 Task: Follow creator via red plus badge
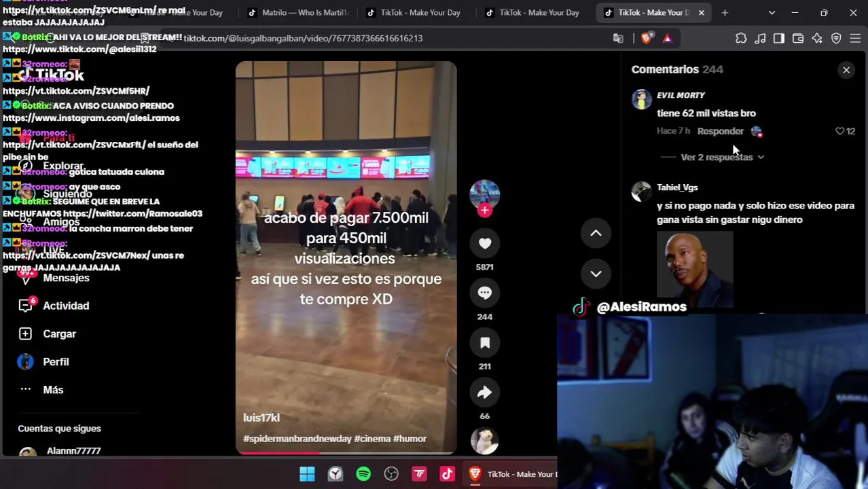pos(484,211)
